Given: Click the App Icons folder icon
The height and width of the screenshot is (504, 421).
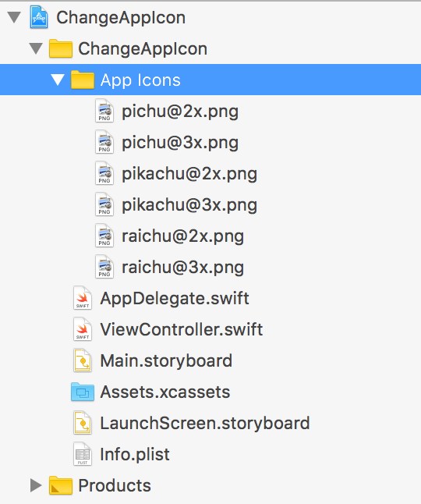Looking at the screenshot, I should [82, 80].
